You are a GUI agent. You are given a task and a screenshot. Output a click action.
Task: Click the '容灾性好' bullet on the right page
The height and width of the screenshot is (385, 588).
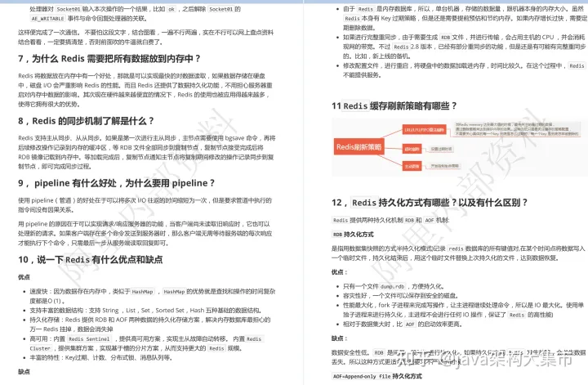coord(400,296)
